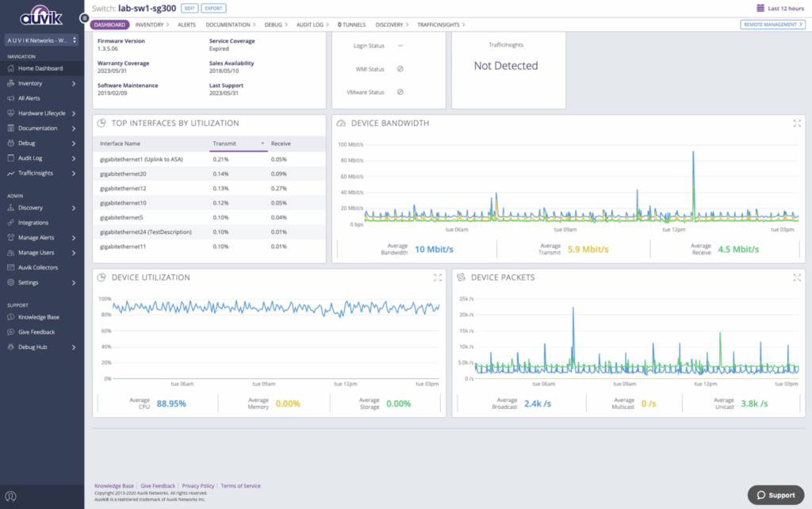Viewport: 812px width, 509px height.
Task: Click the calendar icon beside Last 12 hours
Action: point(760,8)
